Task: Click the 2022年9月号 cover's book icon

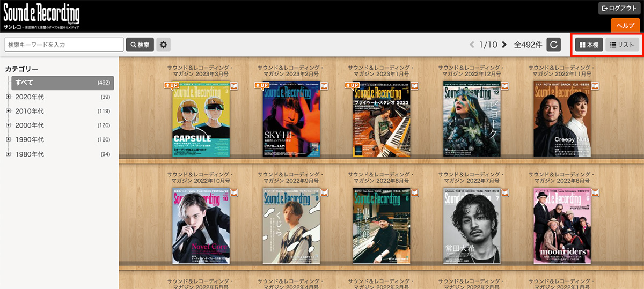Action: (x=325, y=192)
